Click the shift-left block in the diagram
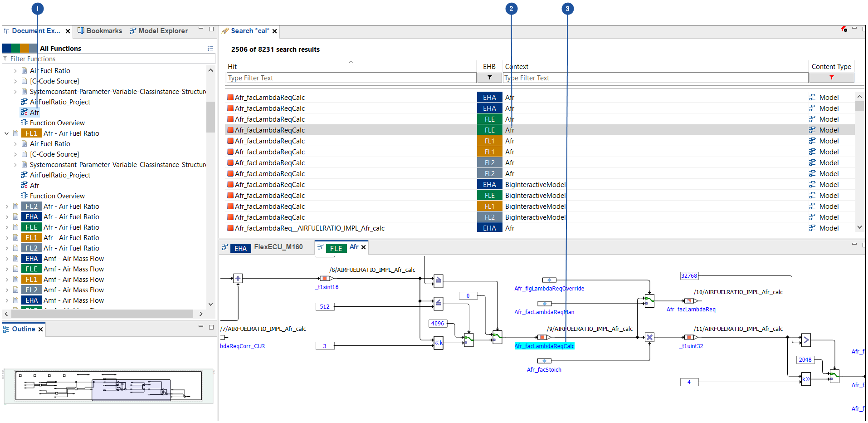 (x=438, y=343)
